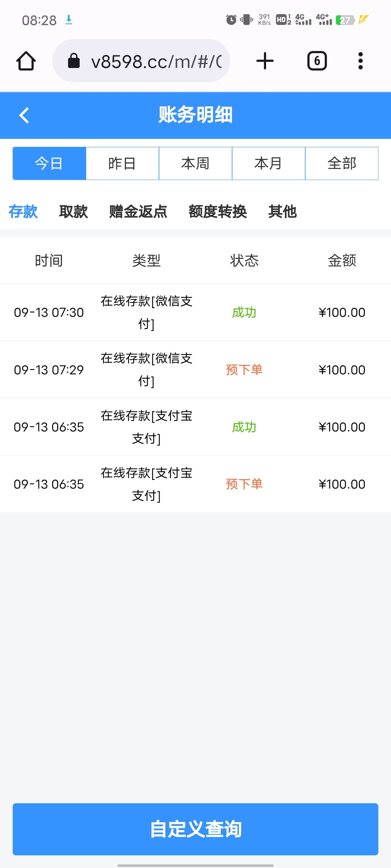Open the 其他 category tab
Screen dimensions: 391x868
[x=282, y=212]
